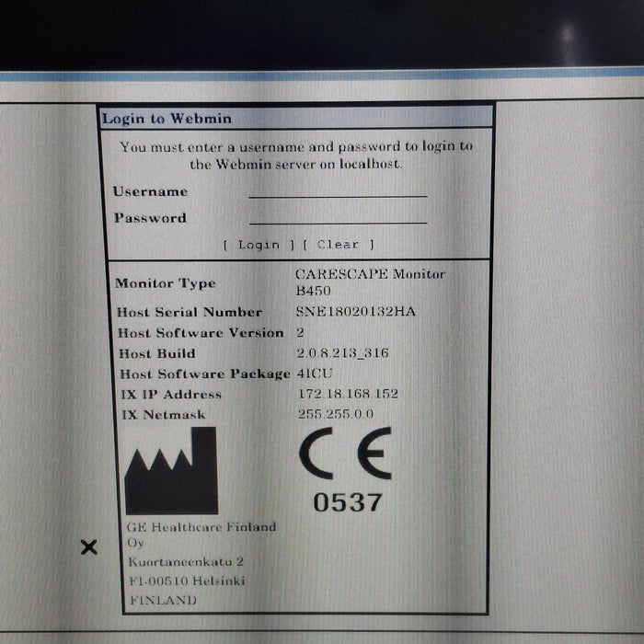Select the serial number SNE18020132HA
This screenshot has width=644, height=644.
pos(356,311)
